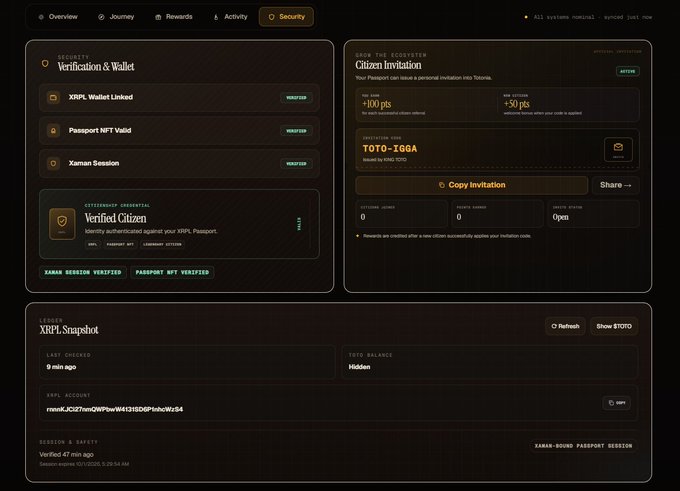Click the copy icon inside Copy Invitation button
The width and height of the screenshot is (680, 491).
coord(441,185)
